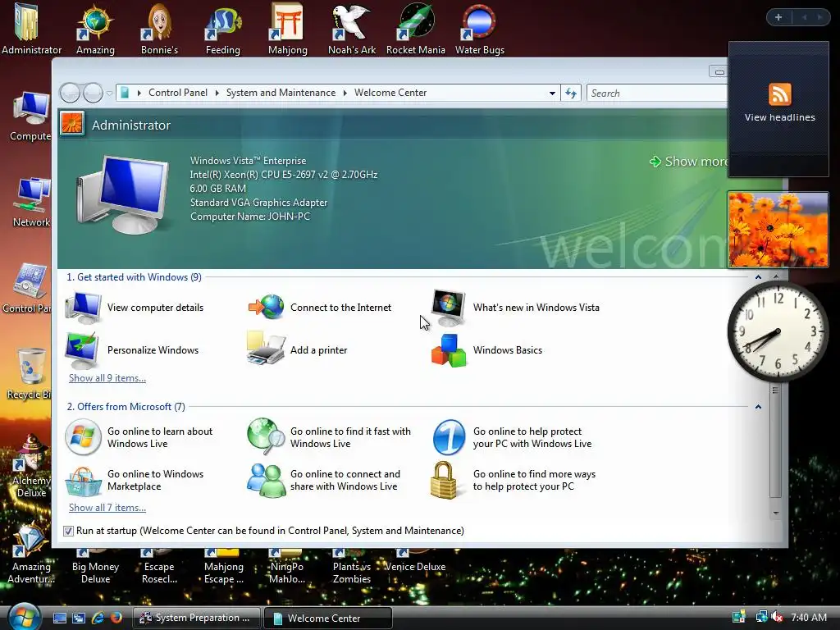
Task: Select the Add a printer item
Action: 298,349
